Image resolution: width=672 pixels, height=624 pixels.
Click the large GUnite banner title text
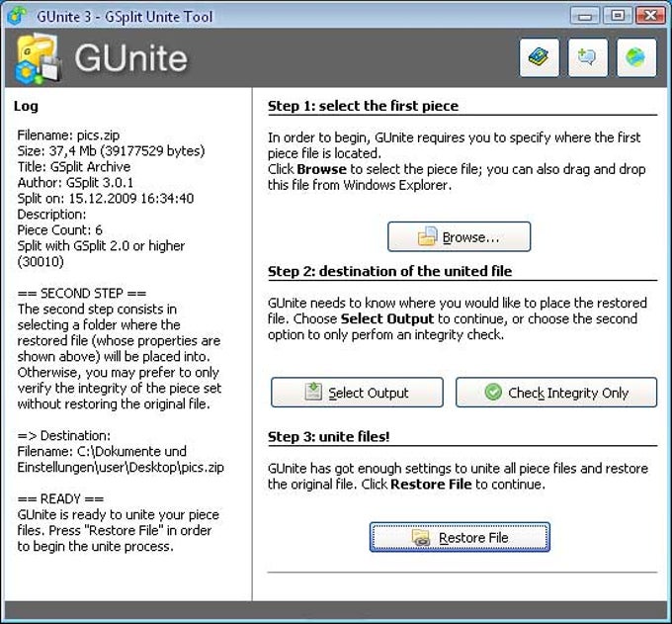[x=131, y=58]
